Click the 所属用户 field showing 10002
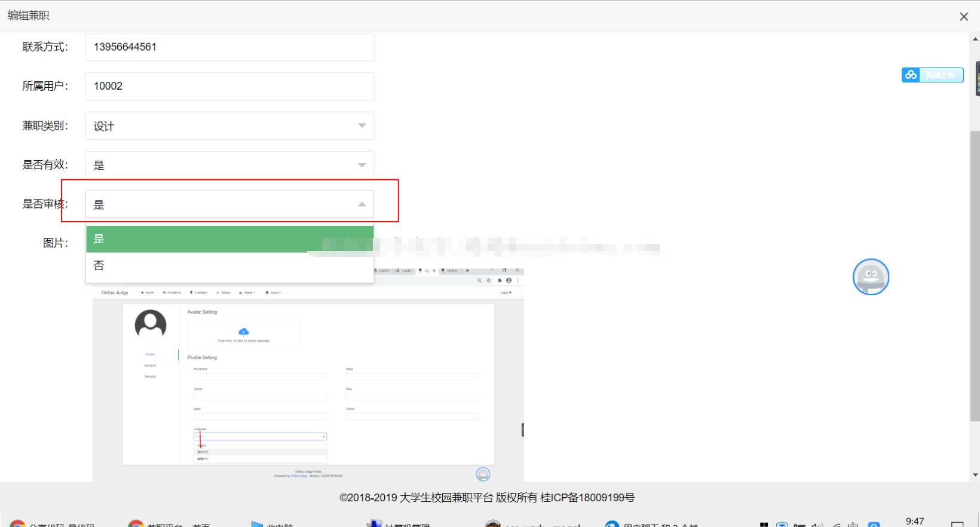 pyautogui.click(x=229, y=87)
